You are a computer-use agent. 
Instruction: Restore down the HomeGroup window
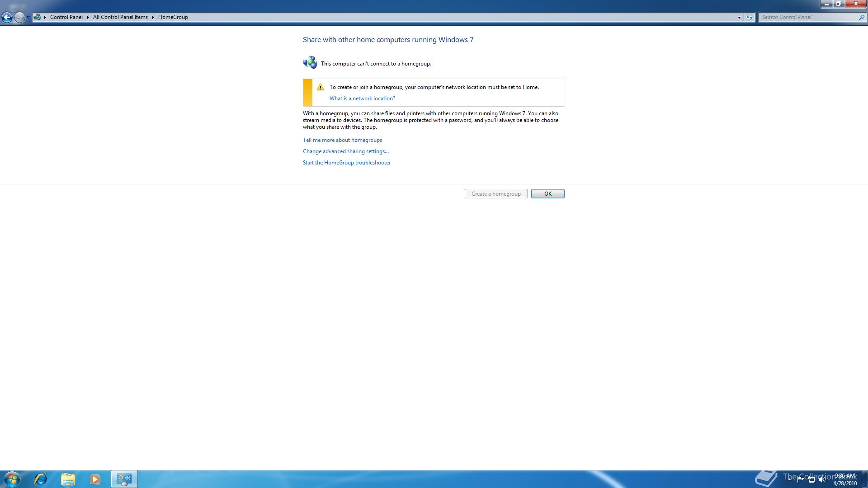pos(838,4)
